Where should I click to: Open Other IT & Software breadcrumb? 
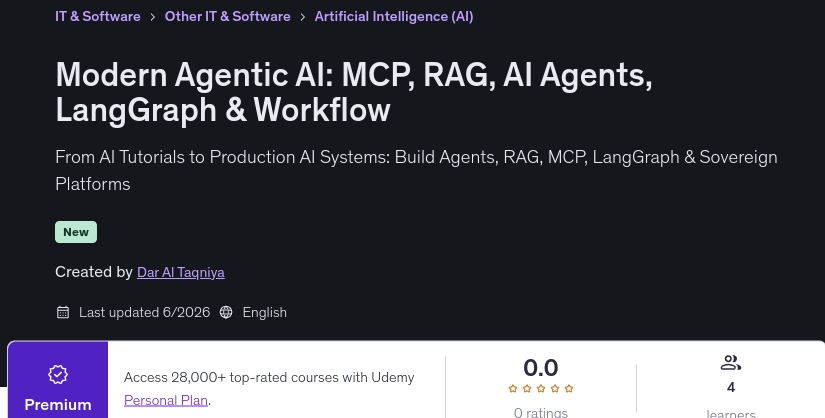coord(227,16)
